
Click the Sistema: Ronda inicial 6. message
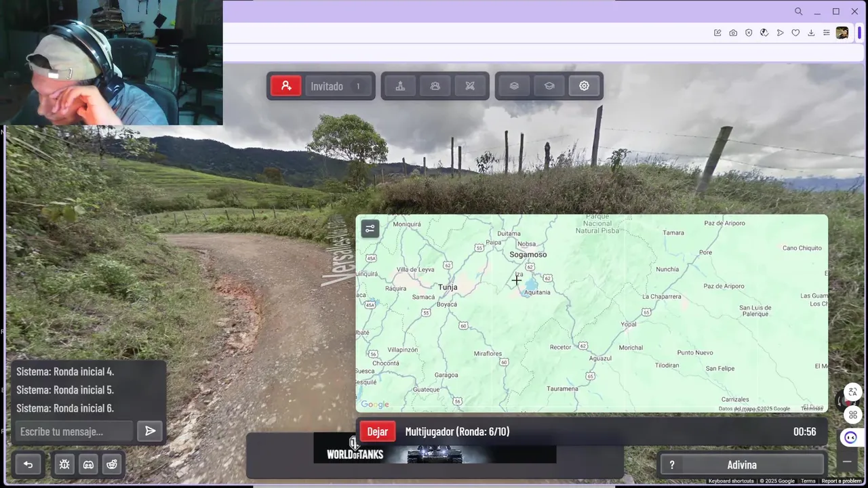pos(65,408)
